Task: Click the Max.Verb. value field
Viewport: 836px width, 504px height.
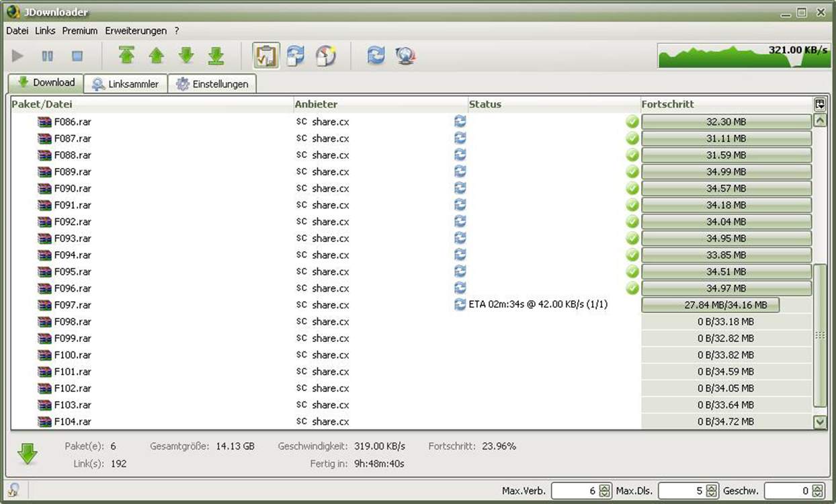Action: coord(575,491)
